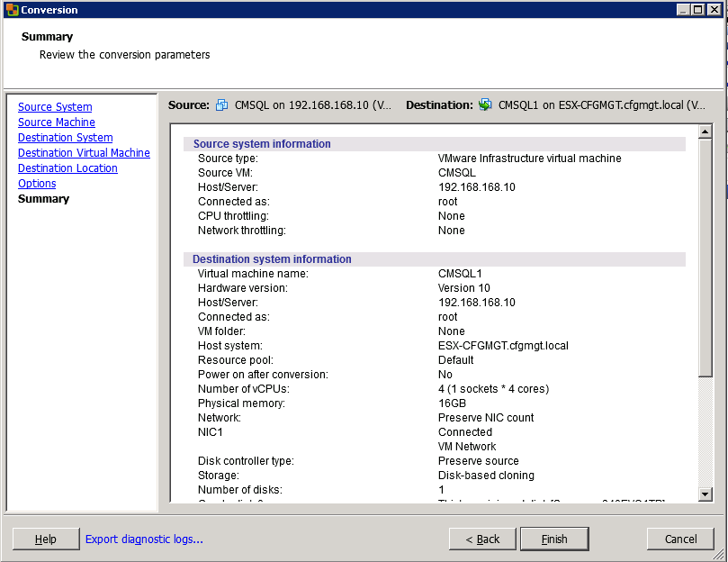The width and height of the screenshot is (728, 562).
Task: Maximize the Conversion window
Action: pyautogui.click(x=698, y=10)
